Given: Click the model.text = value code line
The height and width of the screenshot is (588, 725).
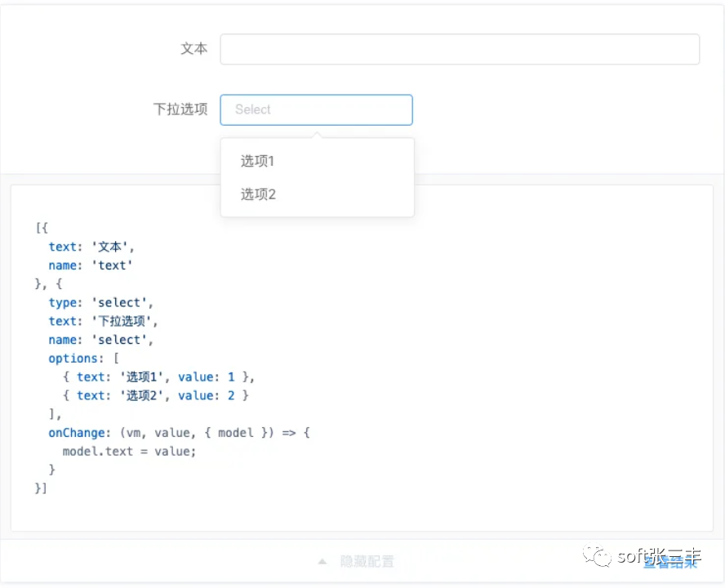Looking at the screenshot, I should (129, 451).
